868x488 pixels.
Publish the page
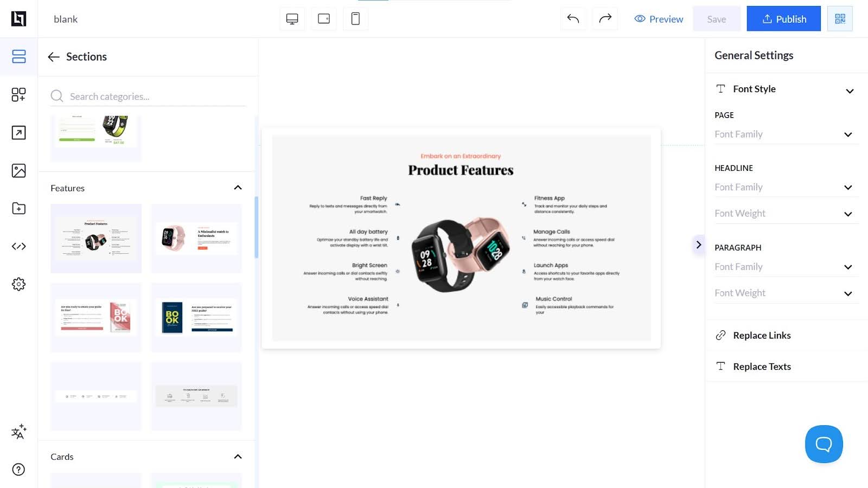[x=783, y=19]
